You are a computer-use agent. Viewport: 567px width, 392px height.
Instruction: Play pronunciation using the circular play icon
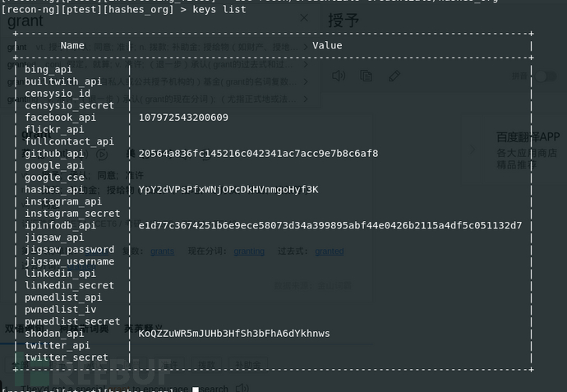103,154
